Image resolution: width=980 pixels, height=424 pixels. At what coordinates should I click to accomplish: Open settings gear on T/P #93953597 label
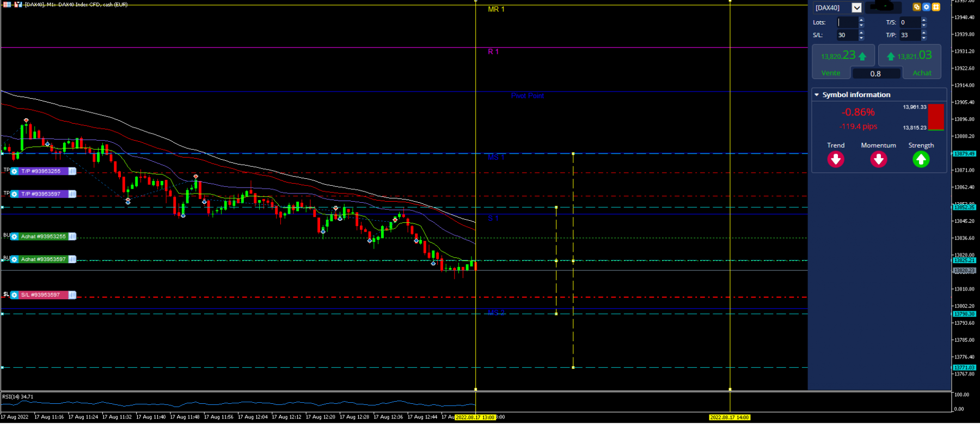15,194
